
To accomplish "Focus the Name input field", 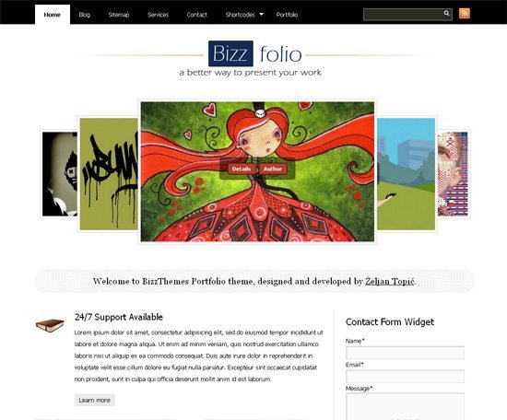I will pyautogui.click(x=405, y=353).
